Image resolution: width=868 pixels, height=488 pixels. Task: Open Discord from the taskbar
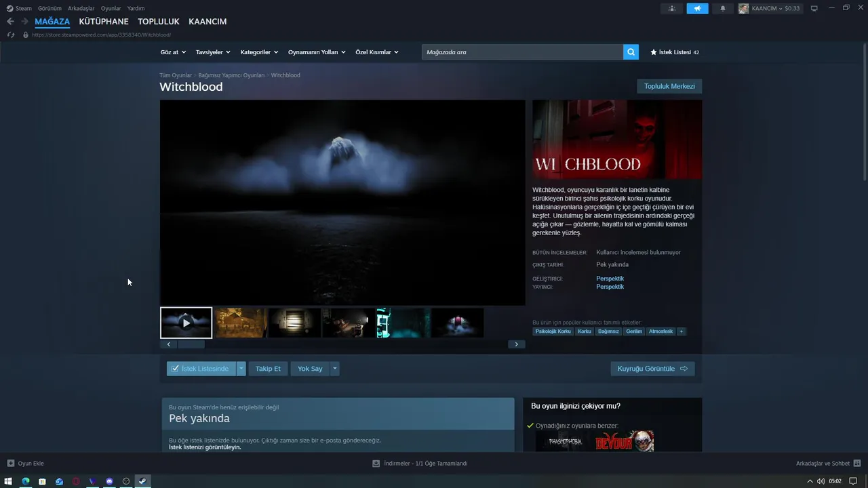click(x=109, y=481)
